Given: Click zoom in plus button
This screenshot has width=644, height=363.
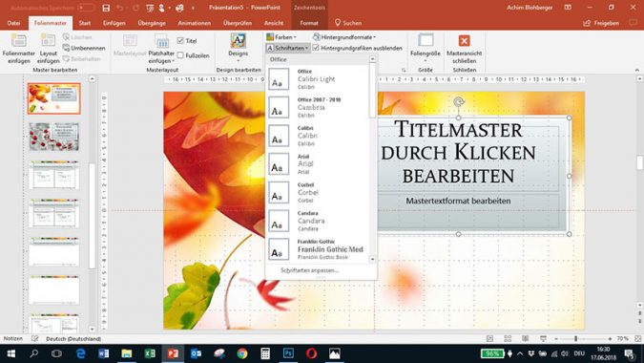Looking at the screenshot, I should pos(610,338).
